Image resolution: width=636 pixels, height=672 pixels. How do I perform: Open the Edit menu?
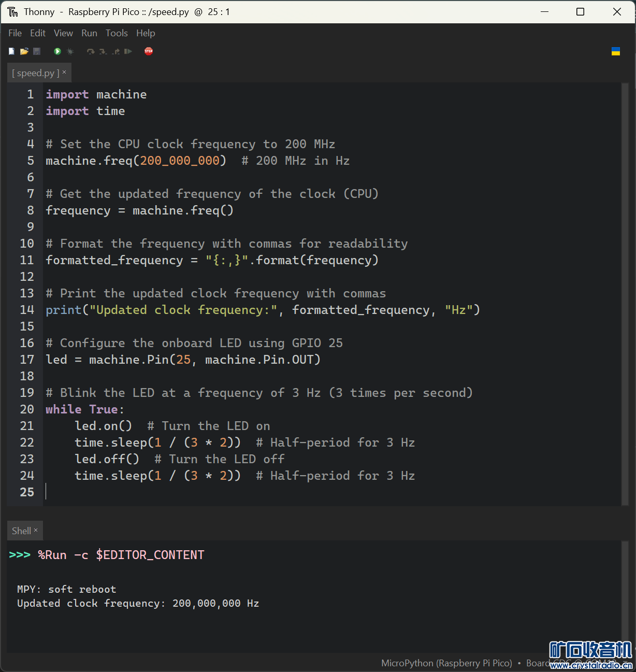(x=38, y=33)
